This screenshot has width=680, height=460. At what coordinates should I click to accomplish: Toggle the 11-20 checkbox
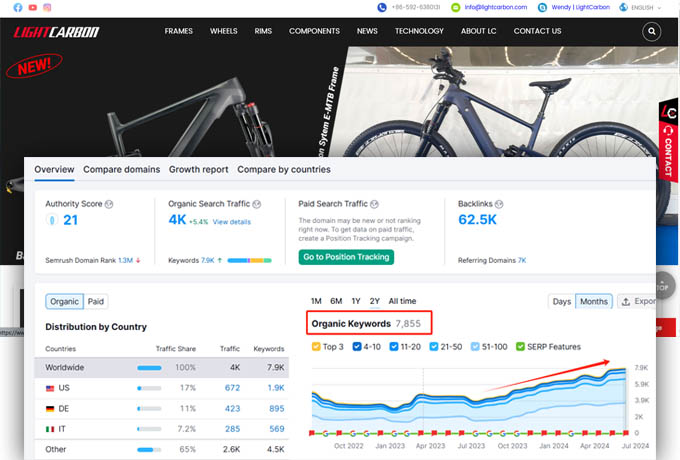[x=394, y=347]
